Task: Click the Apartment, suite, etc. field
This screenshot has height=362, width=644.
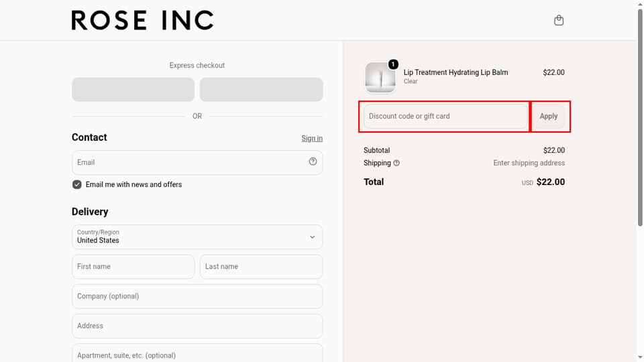Action: 197,353
